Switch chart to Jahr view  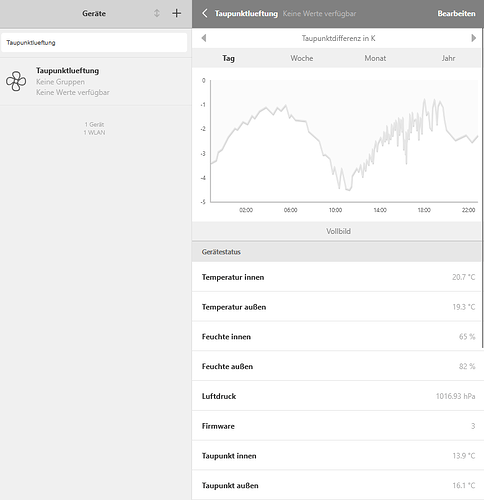[x=448, y=58]
